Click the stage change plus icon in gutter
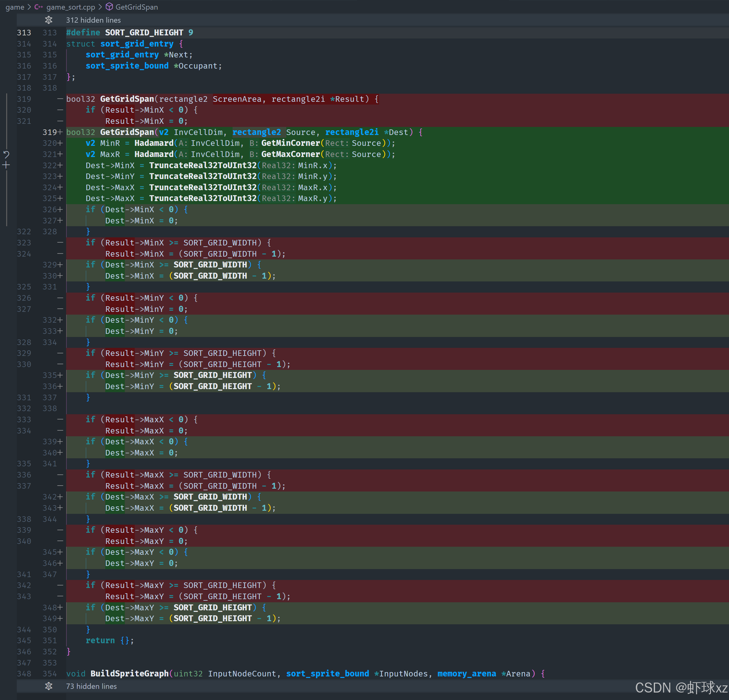Viewport: 729px width, 700px height. [6, 165]
